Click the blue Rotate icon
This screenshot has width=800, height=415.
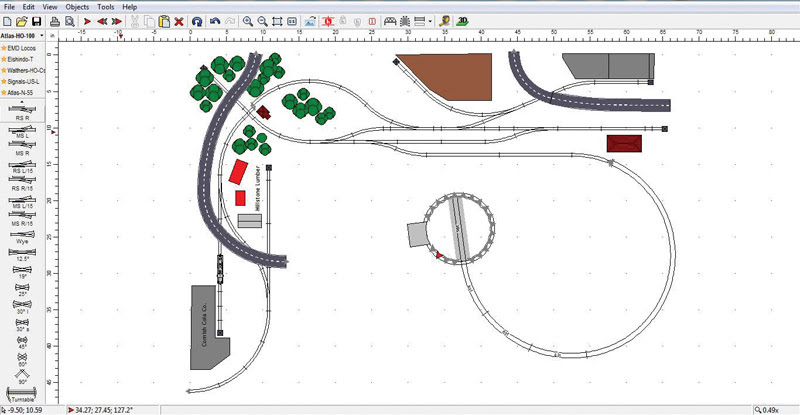click(197, 21)
